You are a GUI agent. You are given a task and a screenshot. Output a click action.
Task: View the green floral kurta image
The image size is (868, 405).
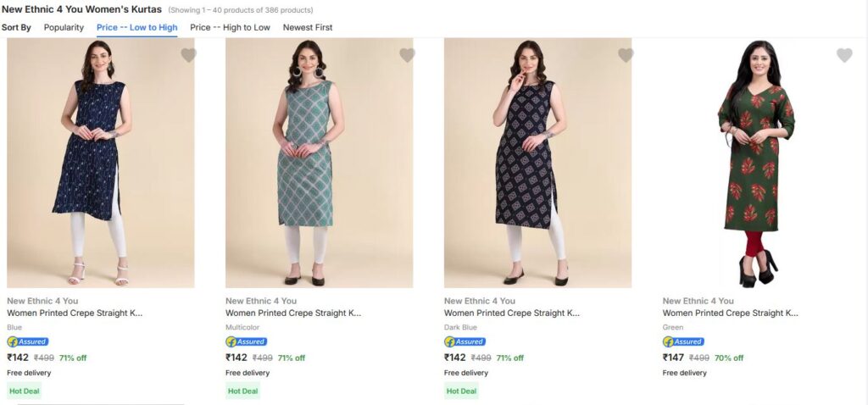756,163
